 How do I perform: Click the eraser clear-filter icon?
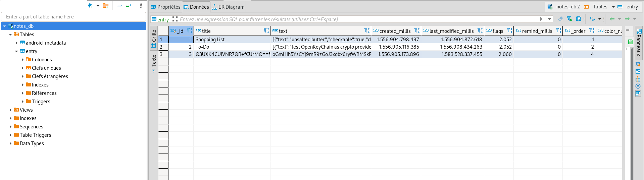(560, 19)
